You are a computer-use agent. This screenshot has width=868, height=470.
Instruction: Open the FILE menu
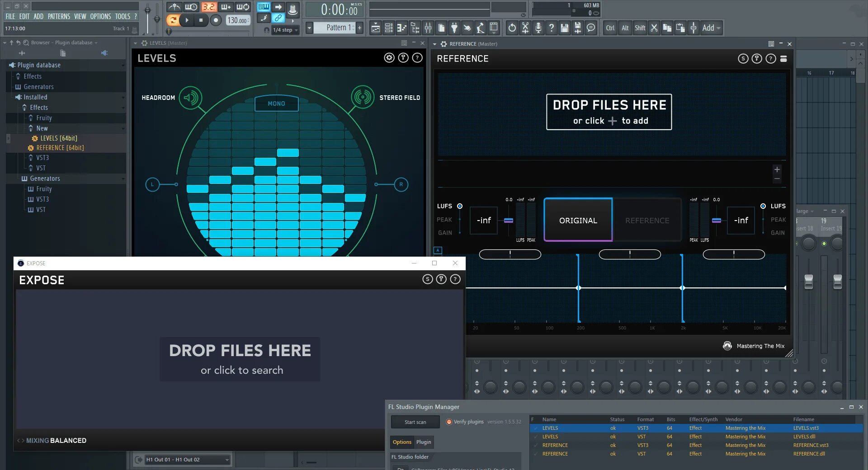tap(10, 16)
